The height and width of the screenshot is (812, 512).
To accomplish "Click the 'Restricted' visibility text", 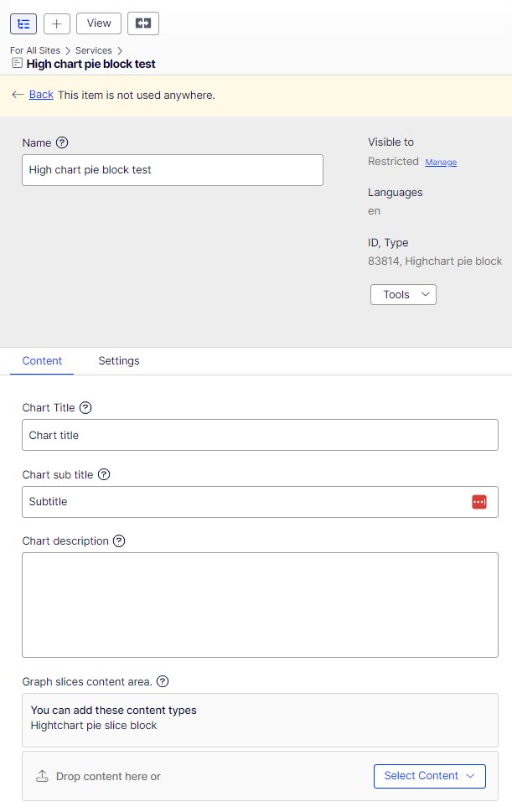I will click(x=394, y=161).
